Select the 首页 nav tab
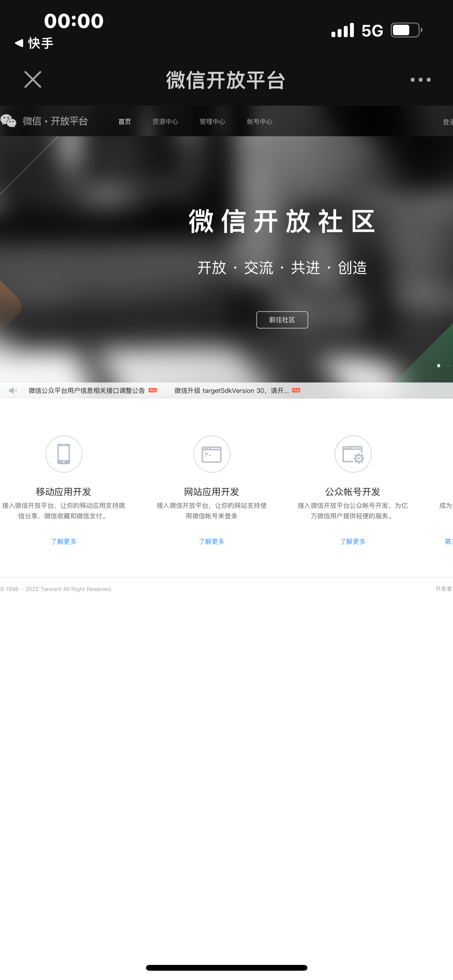The width and height of the screenshot is (453, 980). (x=125, y=122)
